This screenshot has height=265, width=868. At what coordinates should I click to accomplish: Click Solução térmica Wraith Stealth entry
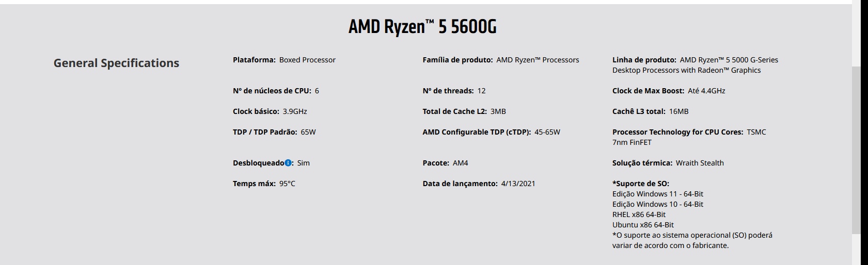click(668, 163)
